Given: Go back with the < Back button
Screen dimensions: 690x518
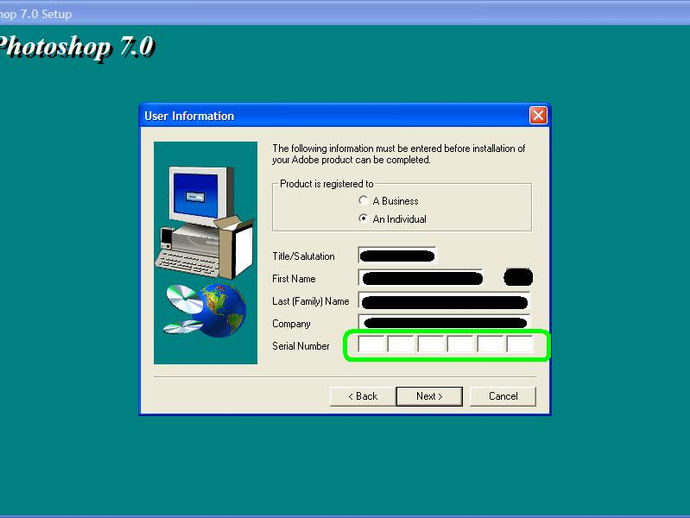Looking at the screenshot, I should (363, 397).
